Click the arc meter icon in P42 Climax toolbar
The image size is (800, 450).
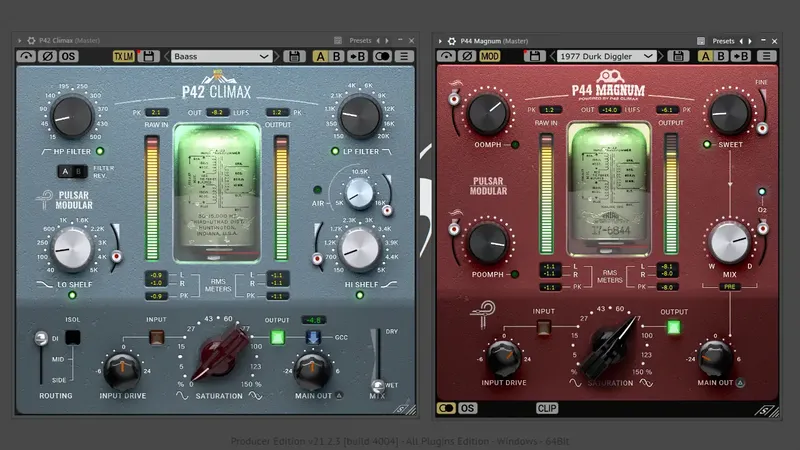pyautogui.click(x=26, y=56)
